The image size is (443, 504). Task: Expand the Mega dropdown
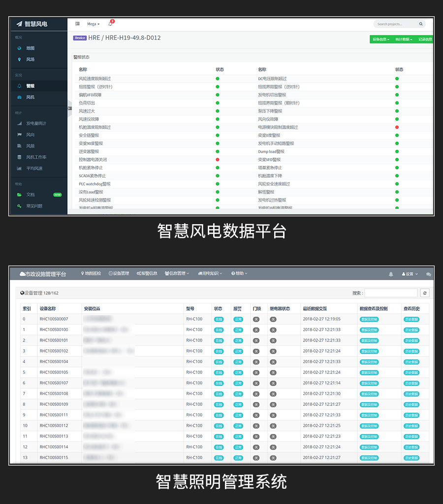[x=93, y=24]
